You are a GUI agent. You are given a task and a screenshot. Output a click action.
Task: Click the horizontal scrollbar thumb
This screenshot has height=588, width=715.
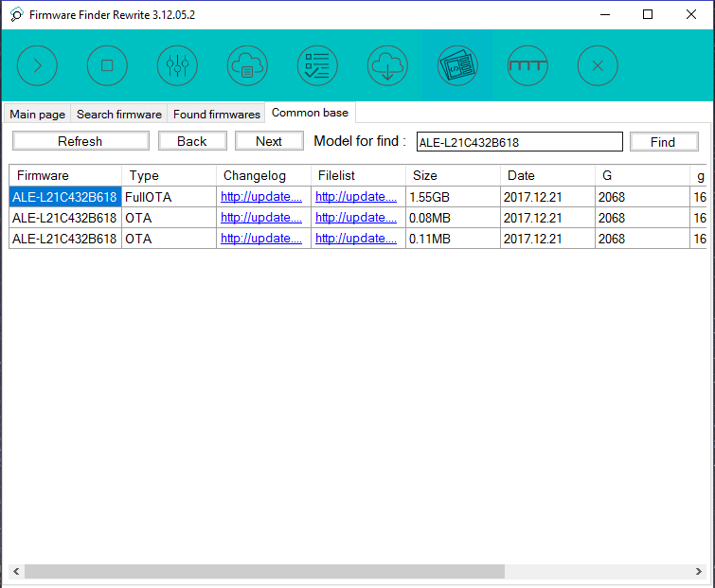[x=264, y=571]
